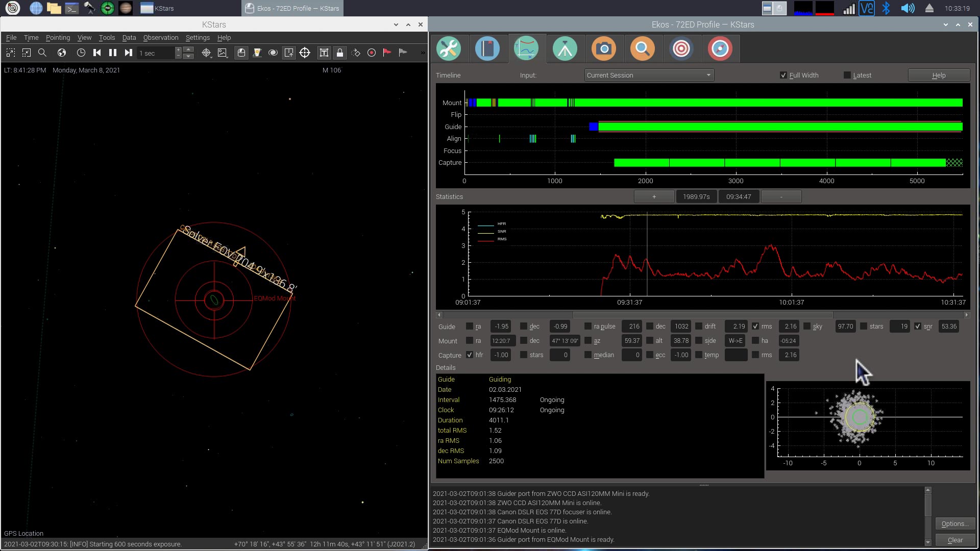The width and height of the screenshot is (980, 551).
Task: Click the gray flag icon in KStars toolbar
Action: tap(403, 53)
